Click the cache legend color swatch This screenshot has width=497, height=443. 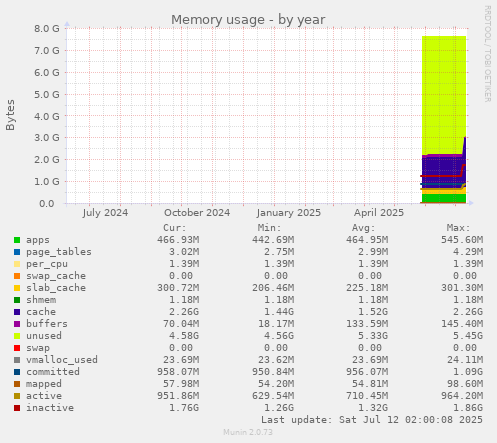17,312
